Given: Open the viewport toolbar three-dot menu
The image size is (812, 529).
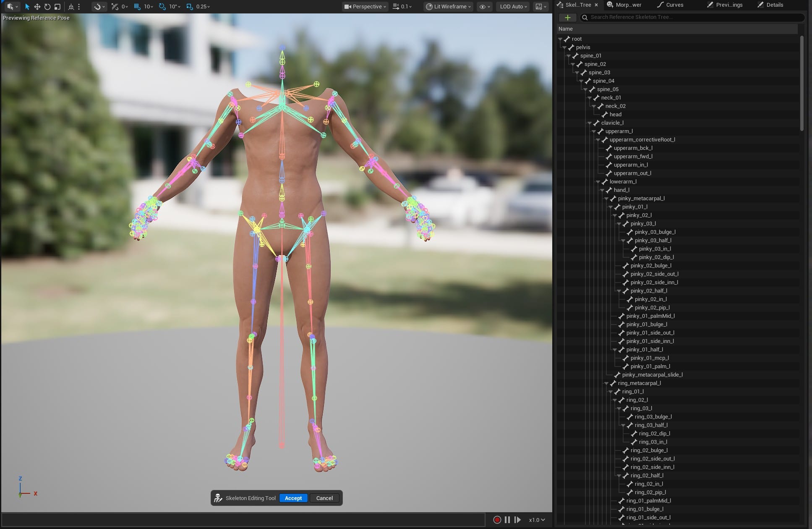Looking at the screenshot, I should (x=79, y=7).
